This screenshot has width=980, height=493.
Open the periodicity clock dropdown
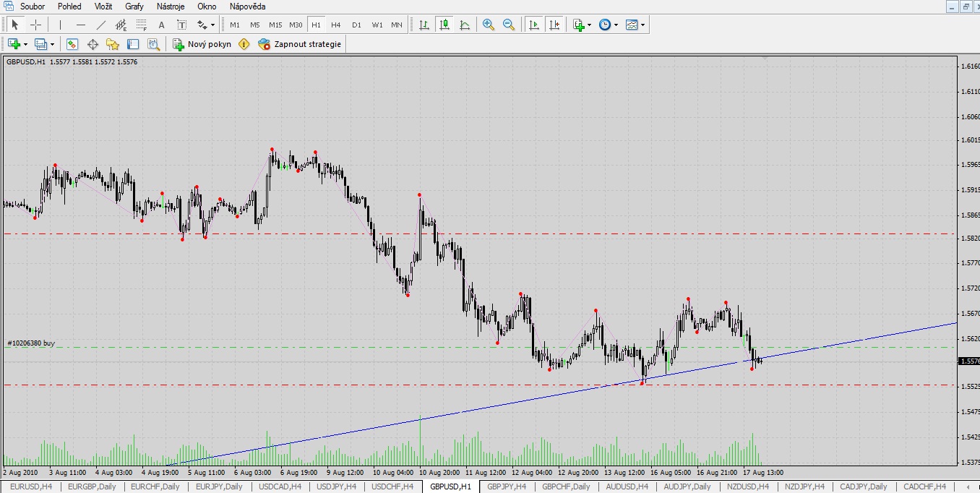616,25
